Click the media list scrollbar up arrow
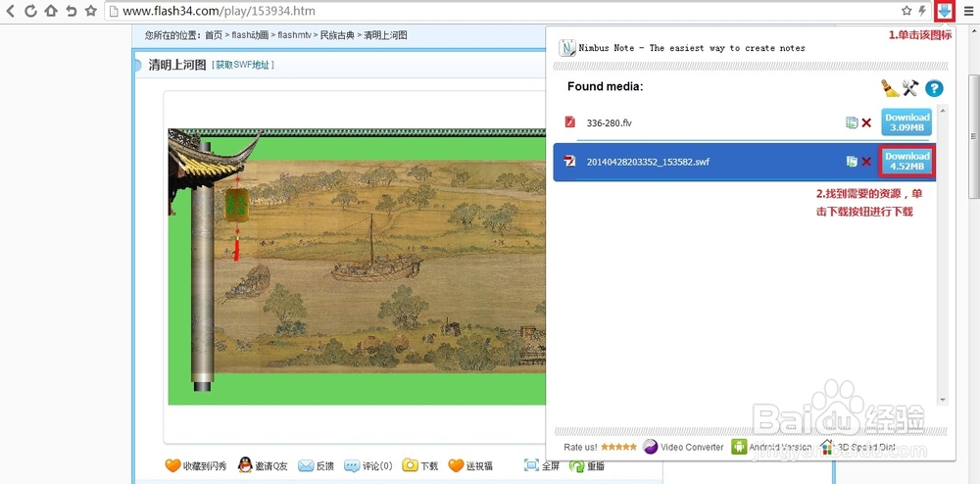Image resolution: width=980 pixels, height=484 pixels. (943, 110)
